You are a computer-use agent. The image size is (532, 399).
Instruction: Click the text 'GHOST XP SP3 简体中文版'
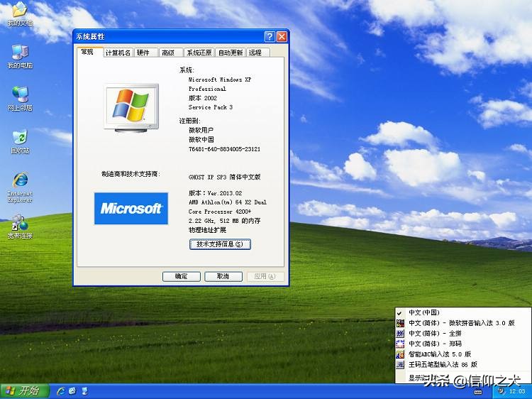(x=225, y=177)
